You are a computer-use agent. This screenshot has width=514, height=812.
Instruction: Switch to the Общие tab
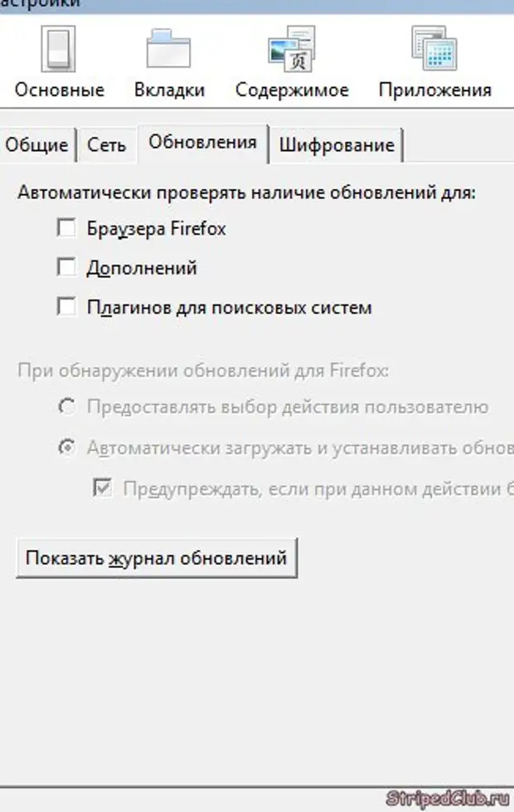(x=36, y=145)
